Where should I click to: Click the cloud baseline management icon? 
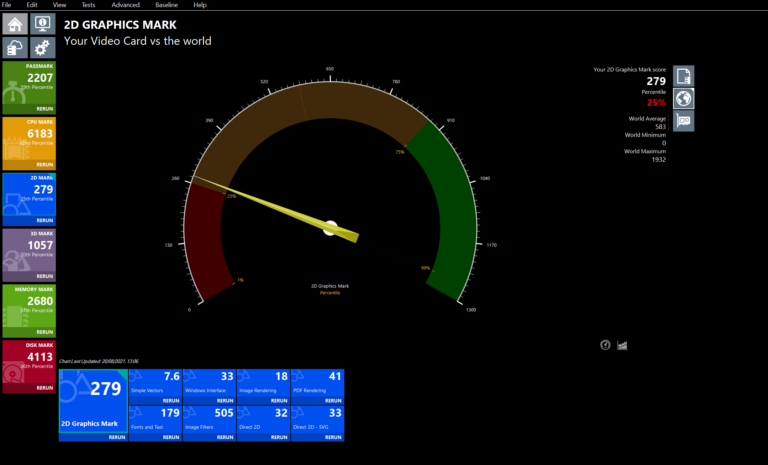(16, 47)
